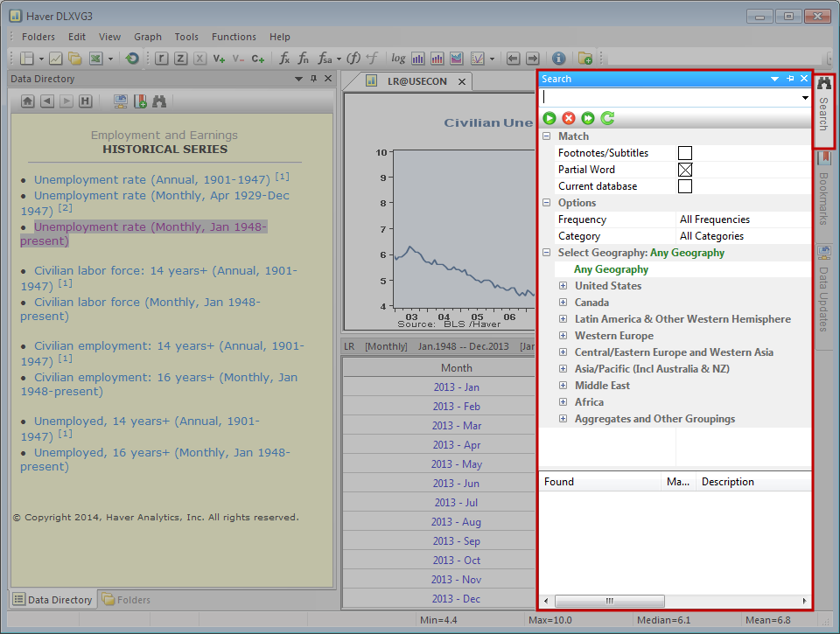This screenshot has height=634, width=840.
Task: Click the fx function icon
Action: pyautogui.click(x=284, y=58)
